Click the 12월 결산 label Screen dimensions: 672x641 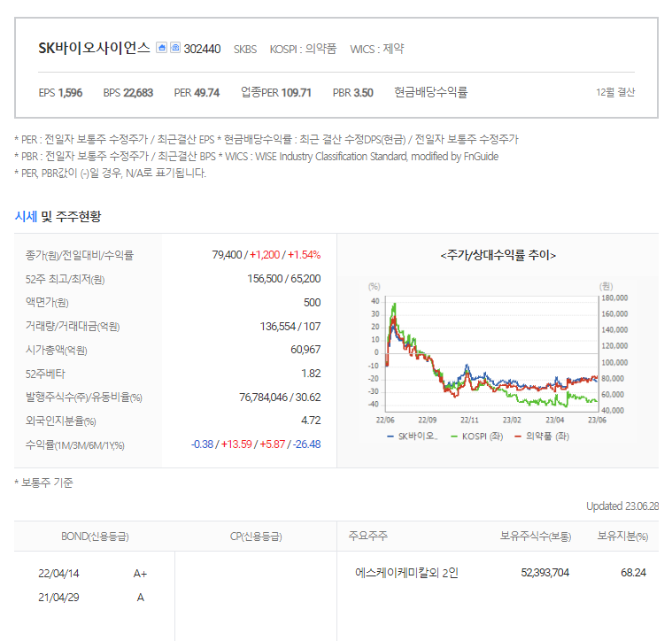[615, 92]
